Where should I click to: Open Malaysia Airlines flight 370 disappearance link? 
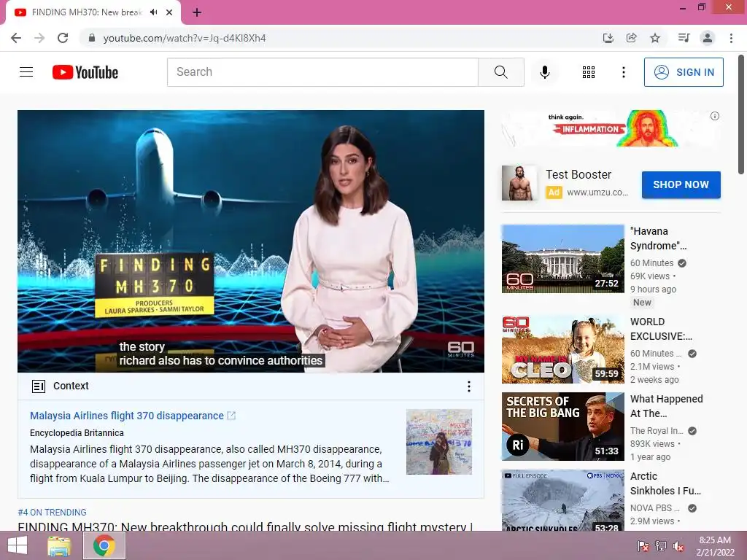tap(127, 416)
